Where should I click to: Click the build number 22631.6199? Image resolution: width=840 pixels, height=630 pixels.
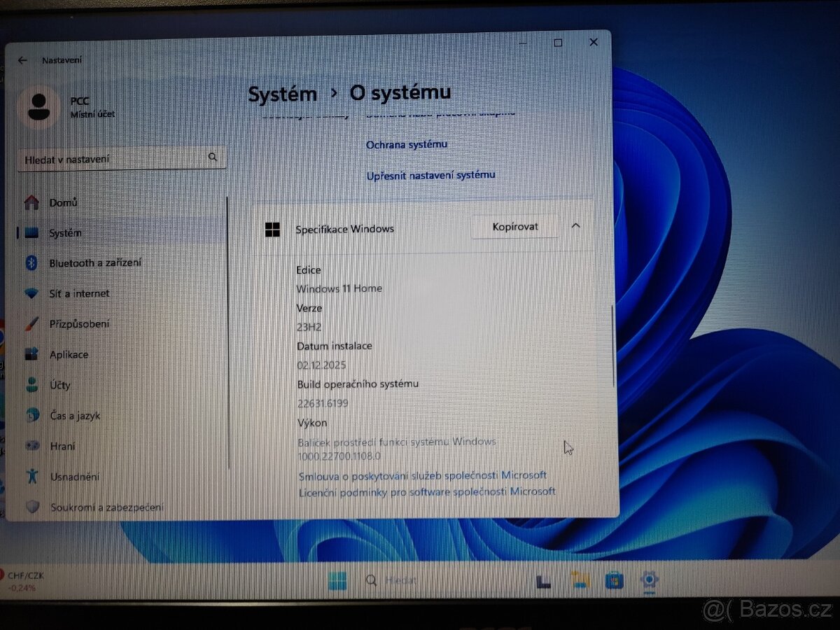click(x=323, y=403)
